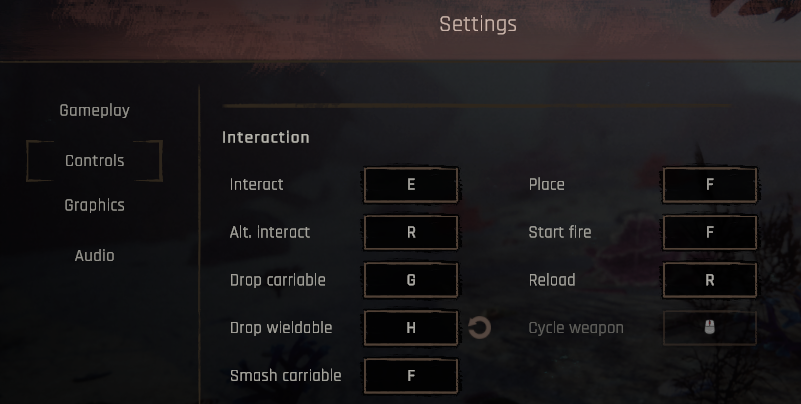
Task: Switch to the Graphics tab
Action: point(95,205)
